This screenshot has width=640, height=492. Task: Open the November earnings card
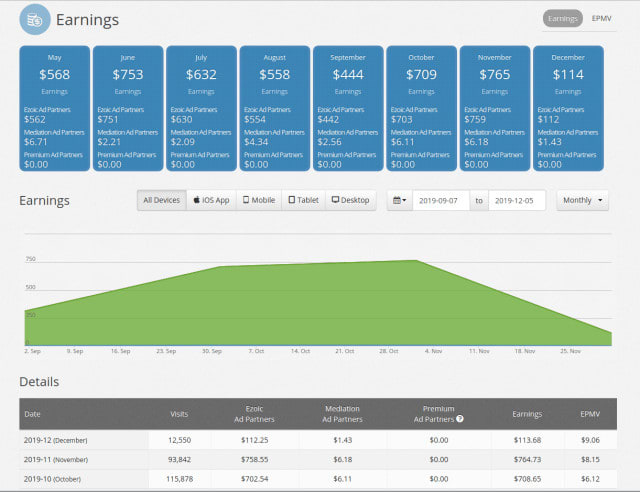pyautogui.click(x=494, y=110)
